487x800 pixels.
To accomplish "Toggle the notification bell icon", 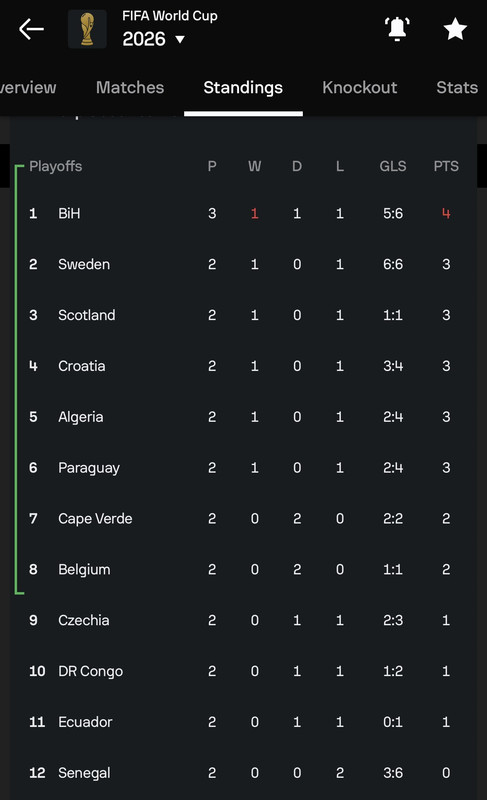I will coord(397,29).
